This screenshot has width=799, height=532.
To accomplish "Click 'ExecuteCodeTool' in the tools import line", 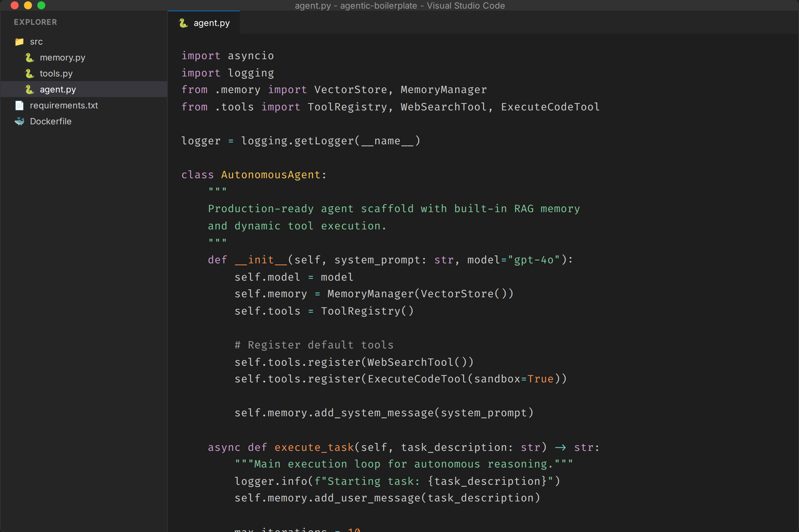I will click(x=550, y=107).
